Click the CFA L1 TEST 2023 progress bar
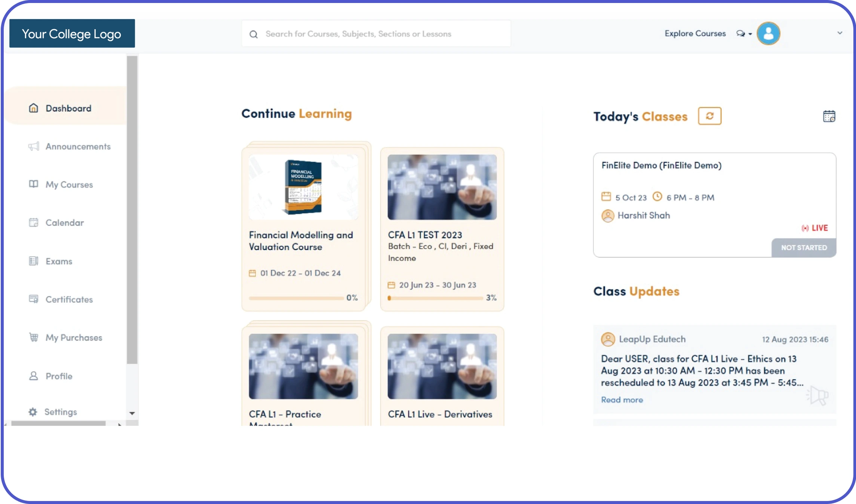 (x=436, y=298)
